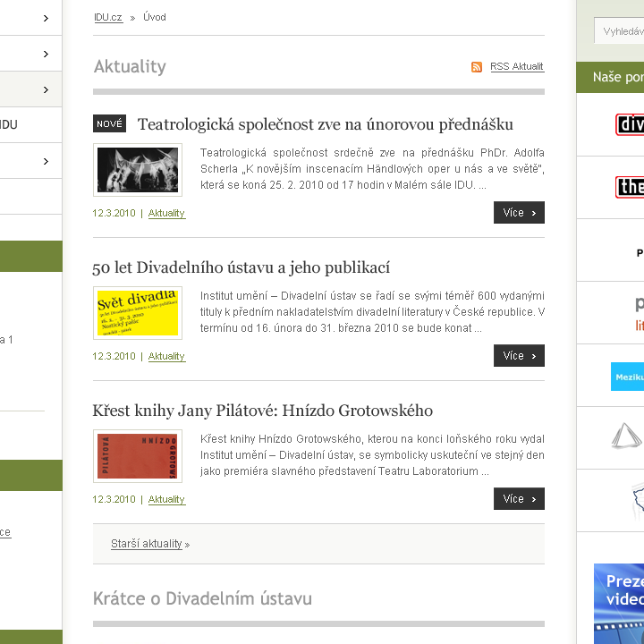644x644 pixels.
Task: Open the article Křest knihy Jany Pilátové: Hnízdo Grotowského
Action: coord(263,411)
